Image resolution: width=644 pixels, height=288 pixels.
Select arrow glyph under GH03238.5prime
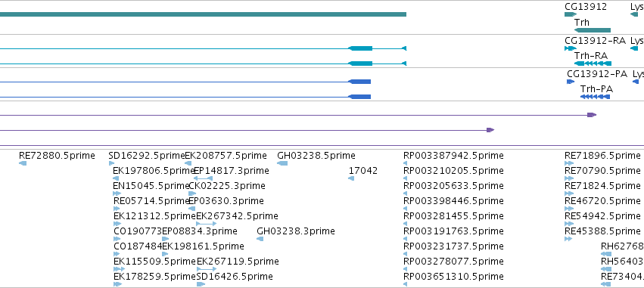pos(282,163)
